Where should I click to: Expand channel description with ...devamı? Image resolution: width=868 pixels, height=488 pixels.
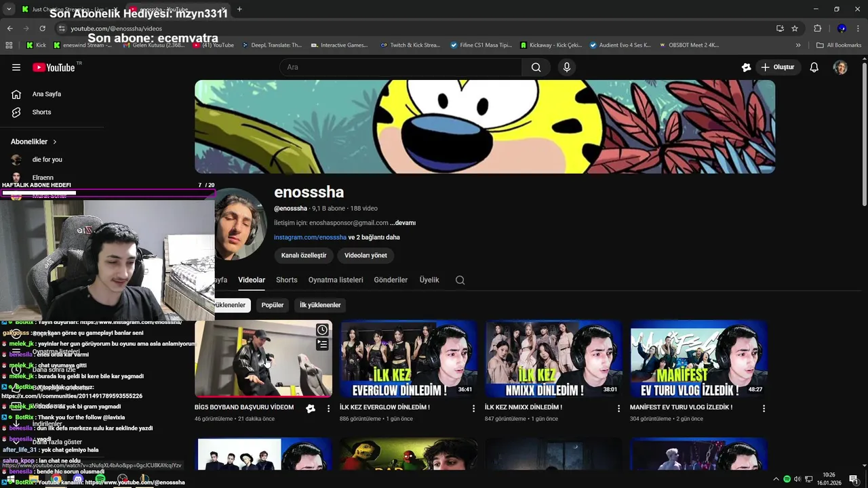(403, 223)
